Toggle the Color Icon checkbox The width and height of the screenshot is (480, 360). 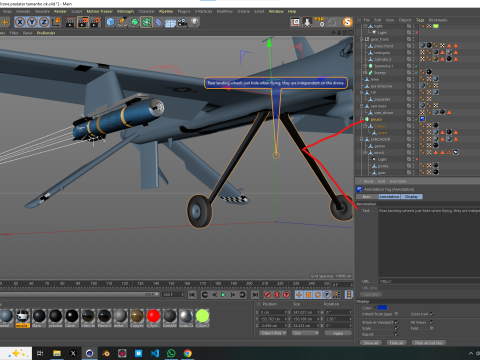(432, 314)
